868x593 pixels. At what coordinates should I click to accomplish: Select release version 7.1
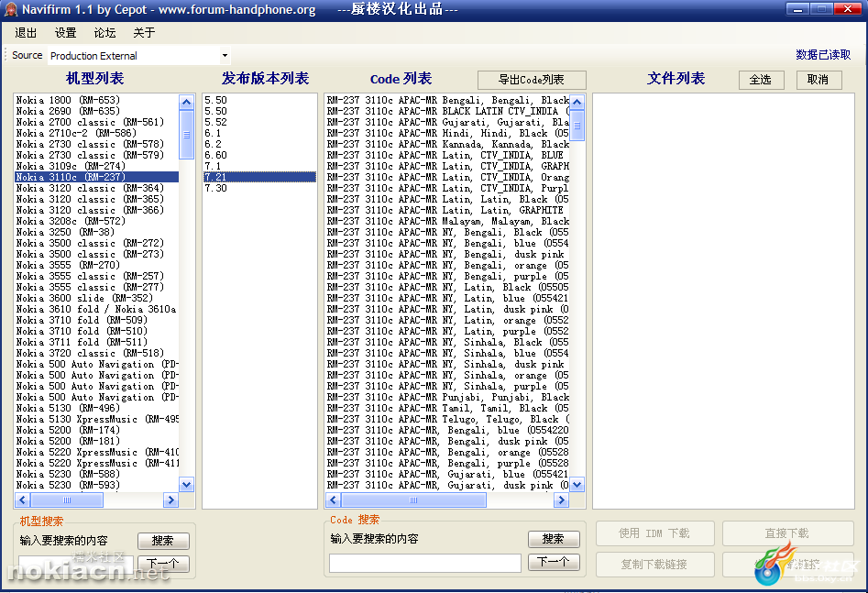coord(259,166)
